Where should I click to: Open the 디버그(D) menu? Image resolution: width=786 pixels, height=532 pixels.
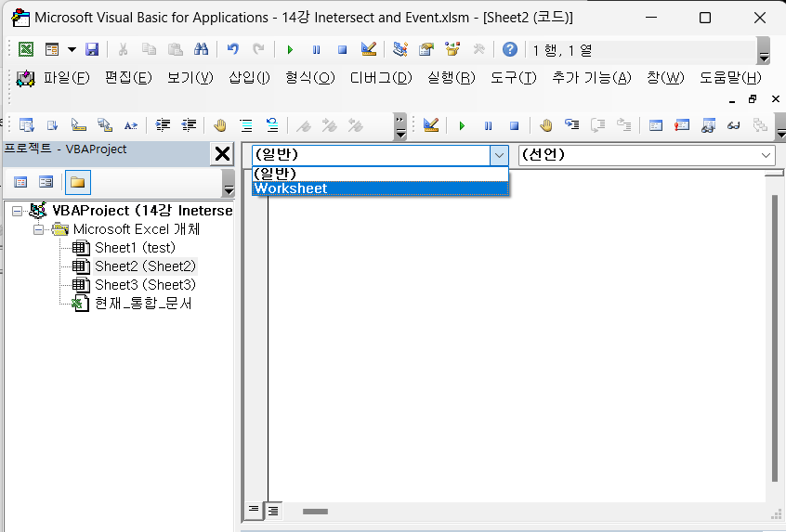tap(381, 78)
